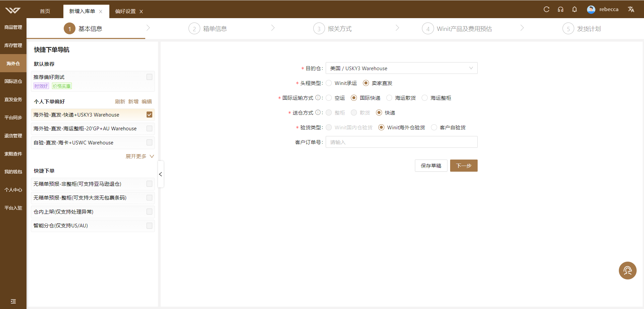Click info icon beside 国际运输方式
Screen dimensions: 644x309
318,98
